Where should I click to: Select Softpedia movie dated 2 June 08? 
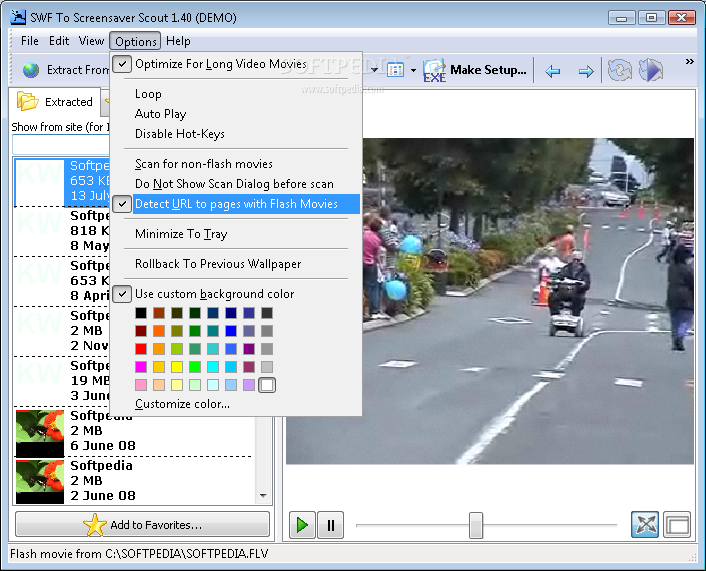tap(134, 481)
